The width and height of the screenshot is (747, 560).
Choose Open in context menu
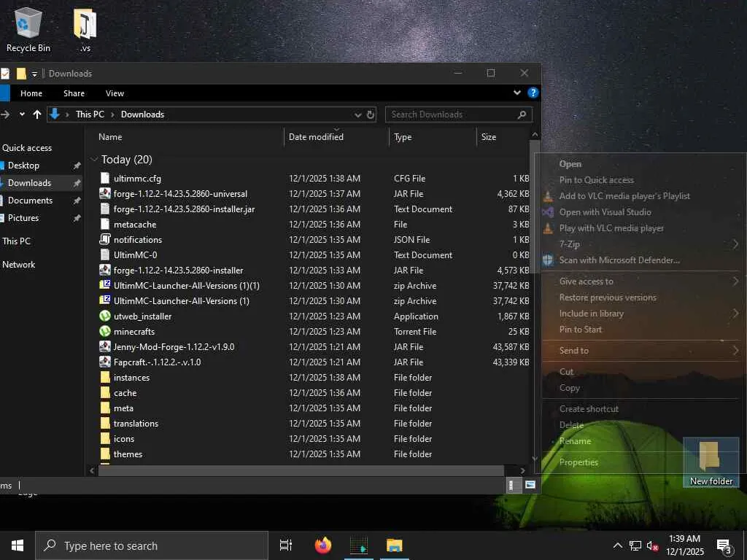click(570, 164)
